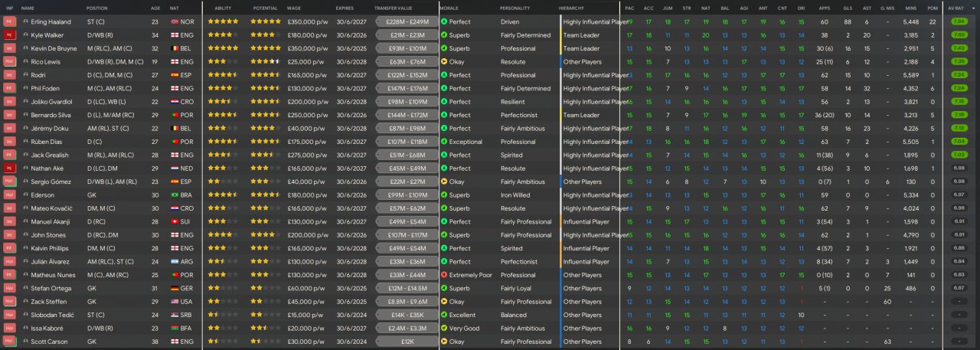980x350 pixels.
Task: Sort by the Gls column header
Action: pos(846,8)
